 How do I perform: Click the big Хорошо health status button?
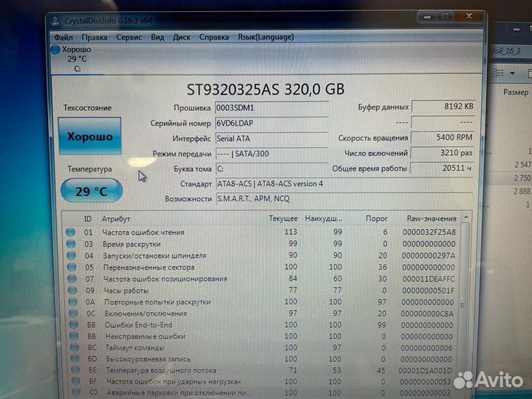coord(89,136)
